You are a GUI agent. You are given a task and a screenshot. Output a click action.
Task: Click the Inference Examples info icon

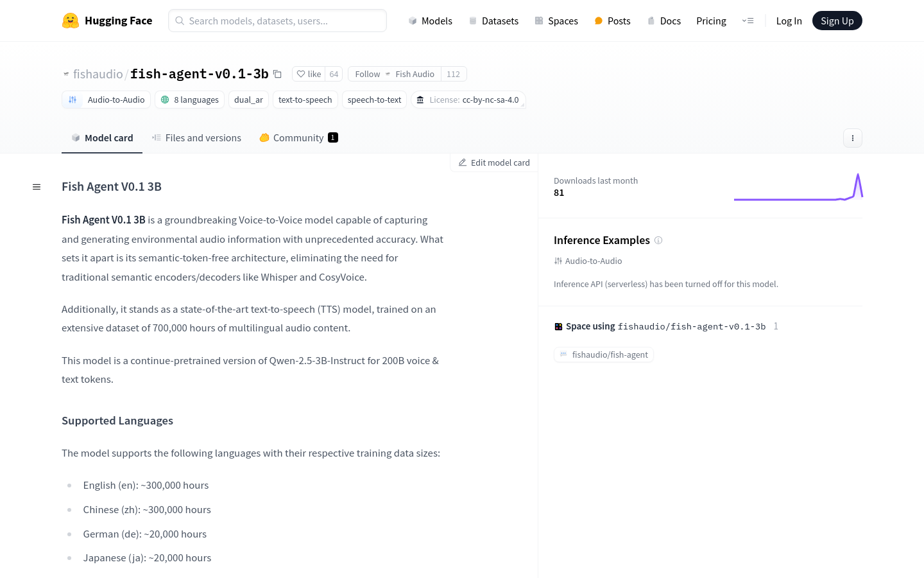658,240
